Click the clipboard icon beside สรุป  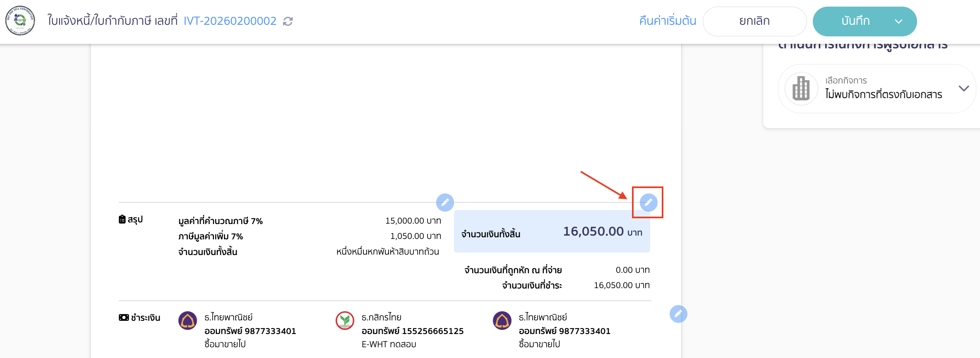pyautogui.click(x=122, y=219)
